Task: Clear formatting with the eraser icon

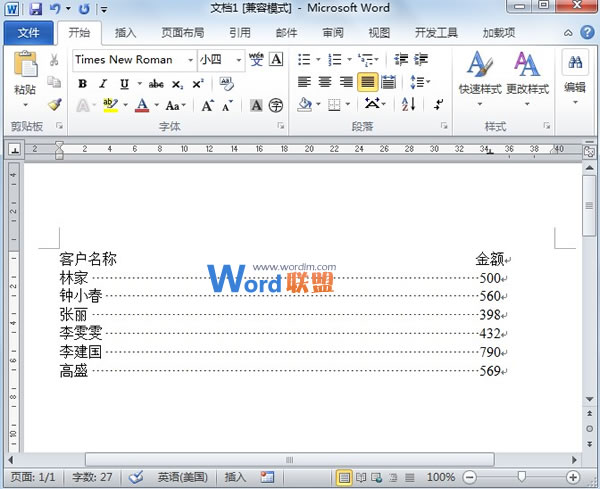Action: click(x=227, y=83)
